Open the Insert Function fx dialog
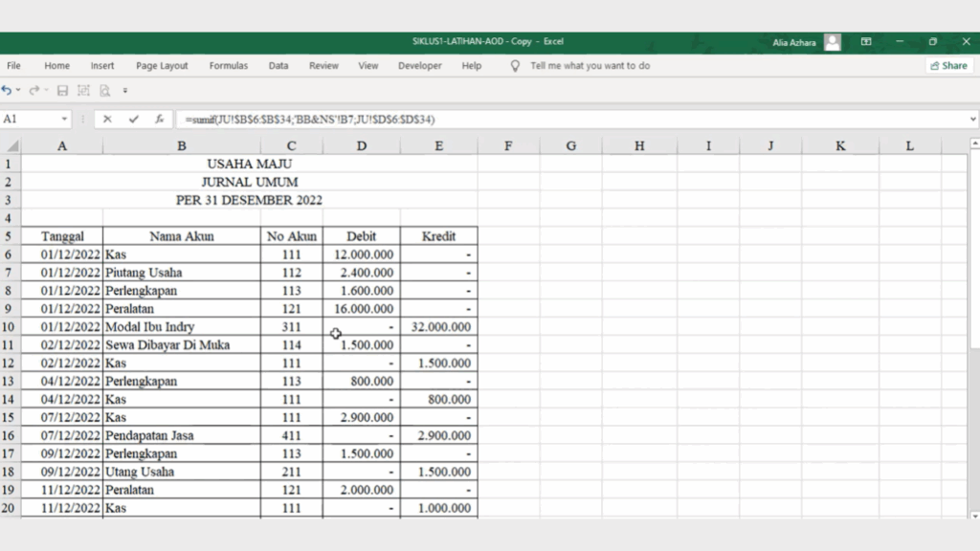Image resolution: width=980 pixels, height=551 pixels. coord(159,120)
